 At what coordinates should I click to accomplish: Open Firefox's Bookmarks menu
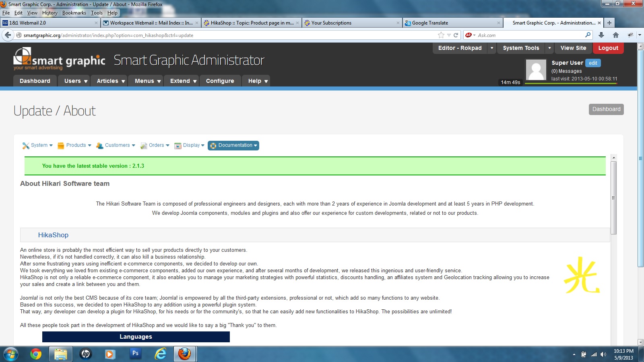pos(74,13)
